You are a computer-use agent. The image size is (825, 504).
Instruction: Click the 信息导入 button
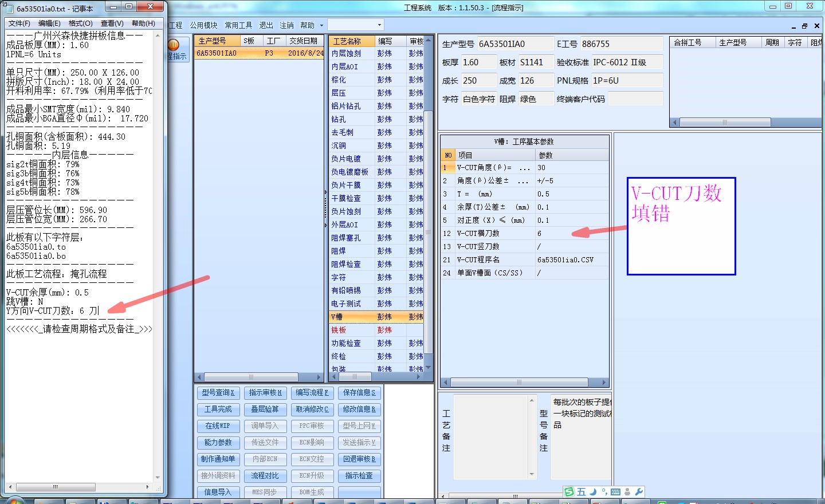coord(218,492)
